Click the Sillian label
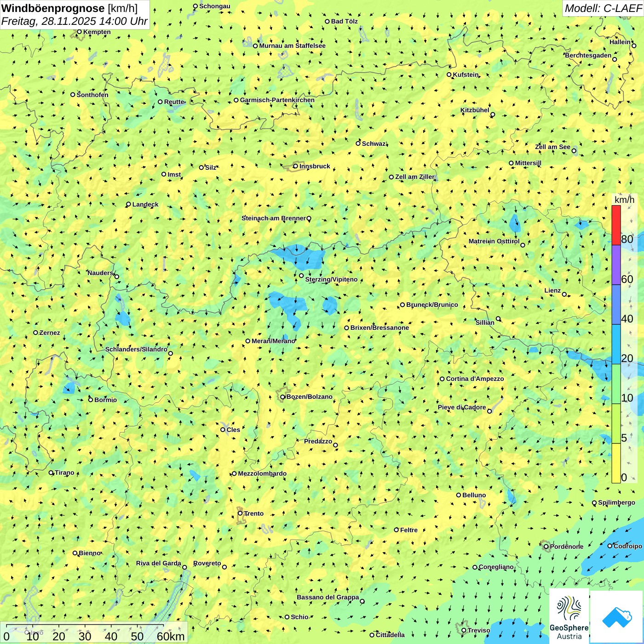Image resolution: width=644 pixels, height=644 pixels. (x=485, y=322)
